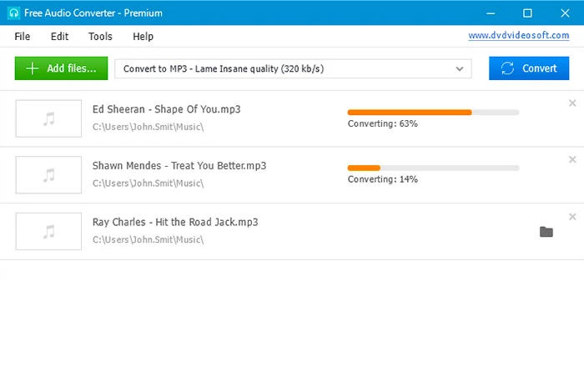Remove Ray Charles track from list
This screenshot has height=392, width=584.
point(572,217)
